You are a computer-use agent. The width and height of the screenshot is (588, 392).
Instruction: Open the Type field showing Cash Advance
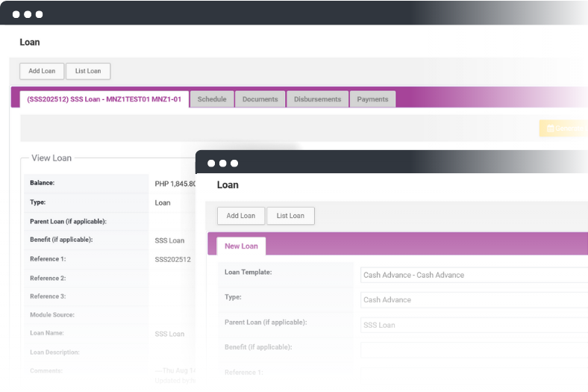[x=473, y=300]
